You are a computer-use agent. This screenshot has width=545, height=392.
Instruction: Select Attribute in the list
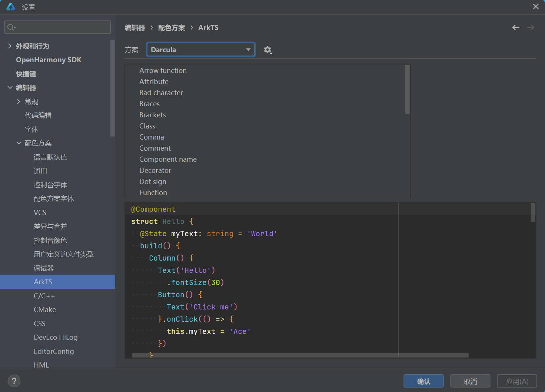pos(154,81)
